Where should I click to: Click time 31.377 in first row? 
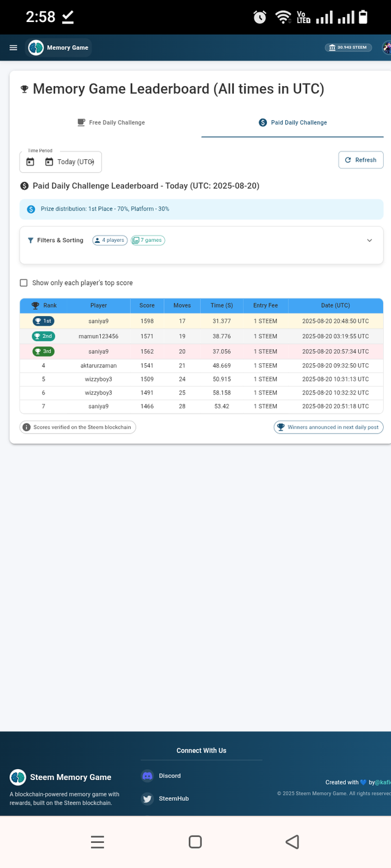pyautogui.click(x=221, y=321)
